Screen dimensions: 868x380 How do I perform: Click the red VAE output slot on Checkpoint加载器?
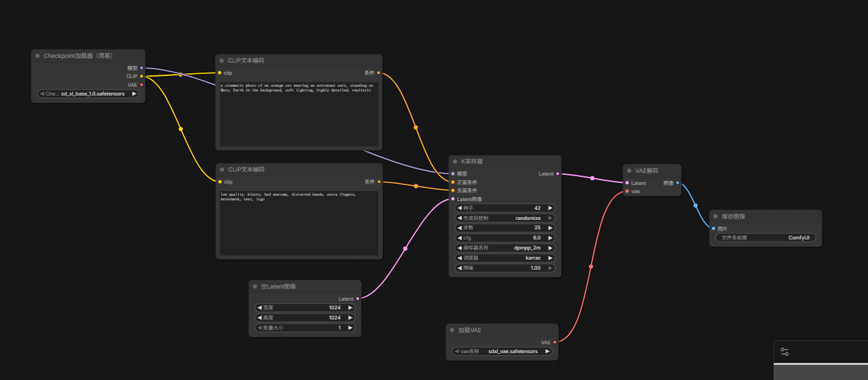[141, 85]
